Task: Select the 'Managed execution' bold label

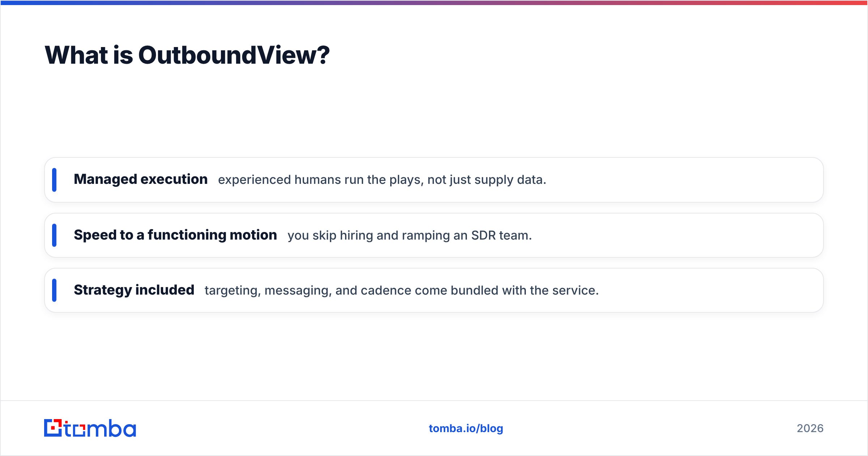Action: coord(141,180)
